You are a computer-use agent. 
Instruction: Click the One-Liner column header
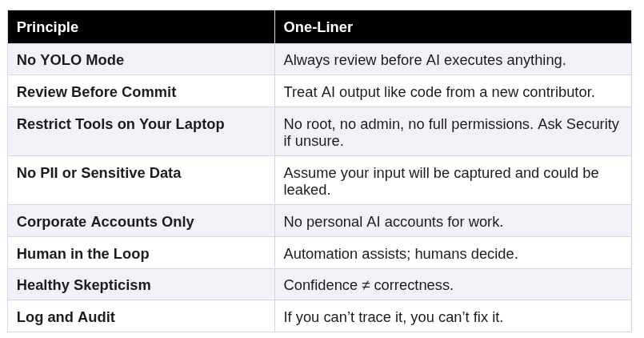pos(318,27)
